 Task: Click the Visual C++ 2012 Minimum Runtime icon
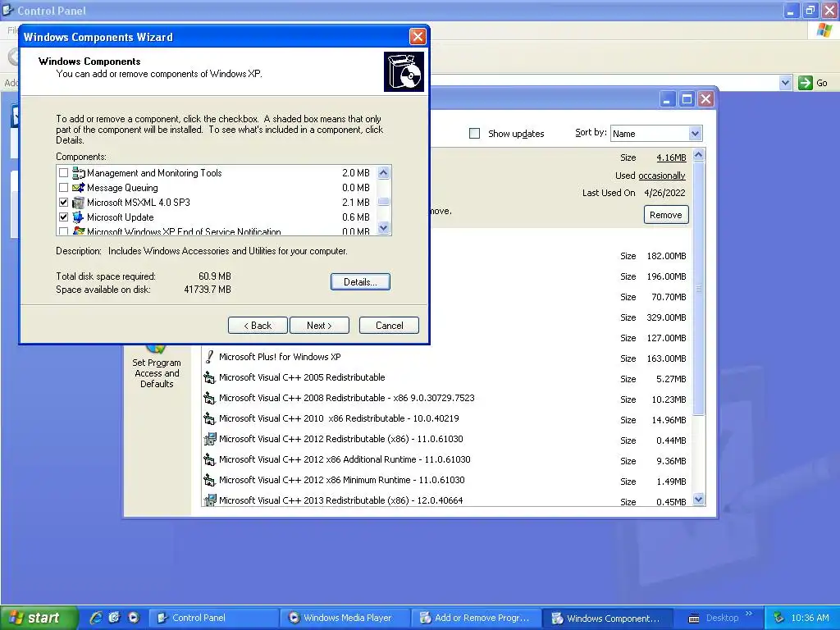pos(209,480)
